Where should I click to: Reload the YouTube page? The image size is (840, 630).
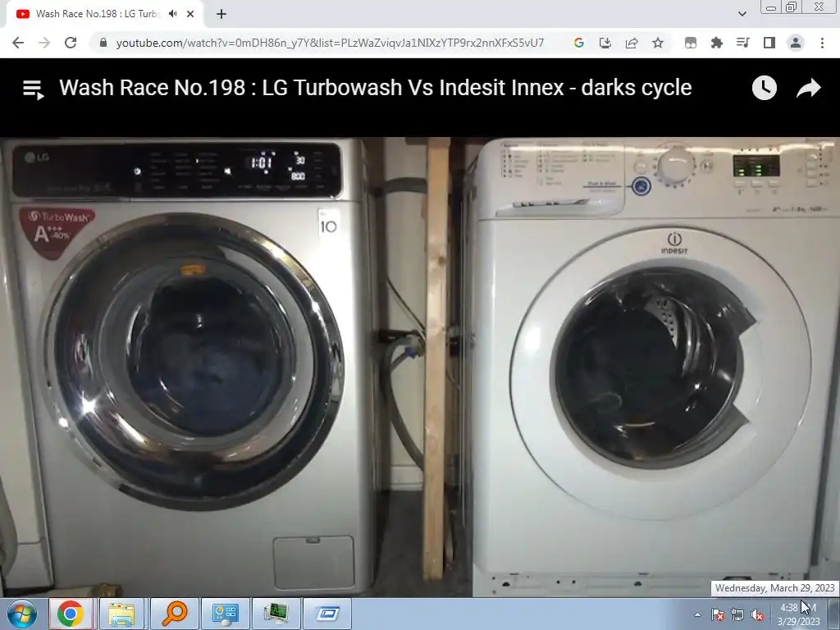click(71, 43)
